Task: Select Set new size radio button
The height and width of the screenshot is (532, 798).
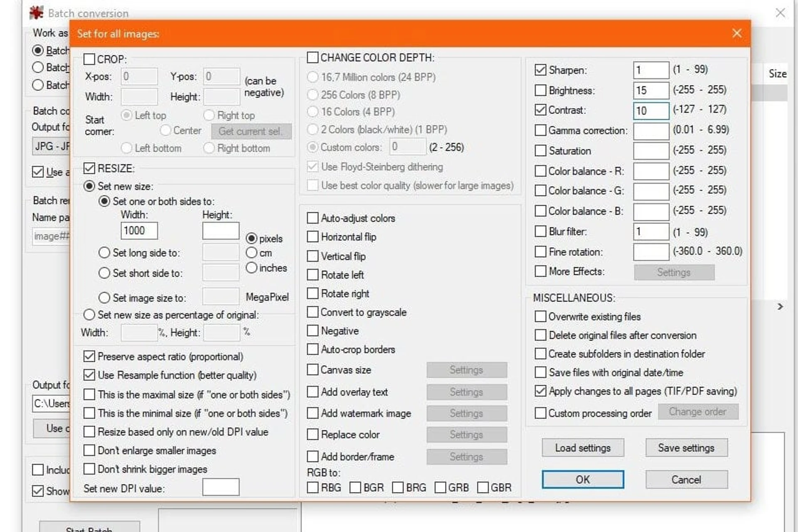Action: [89, 186]
